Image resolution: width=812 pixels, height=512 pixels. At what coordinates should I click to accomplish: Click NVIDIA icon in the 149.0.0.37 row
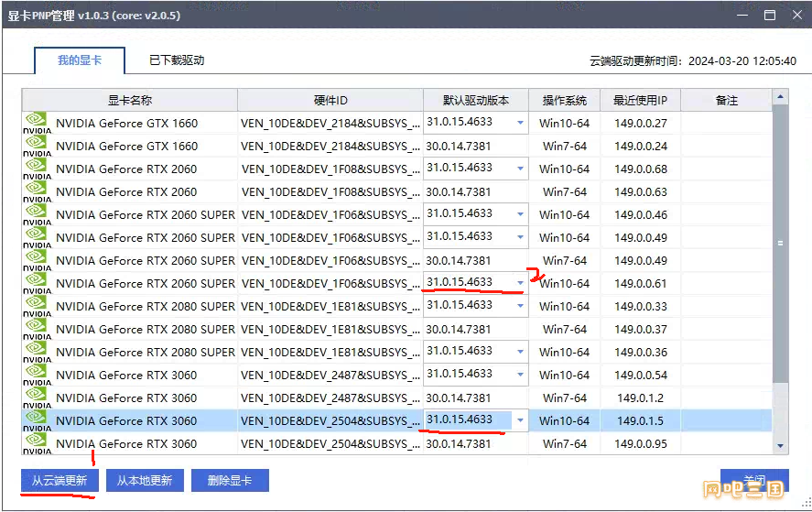tap(37, 329)
